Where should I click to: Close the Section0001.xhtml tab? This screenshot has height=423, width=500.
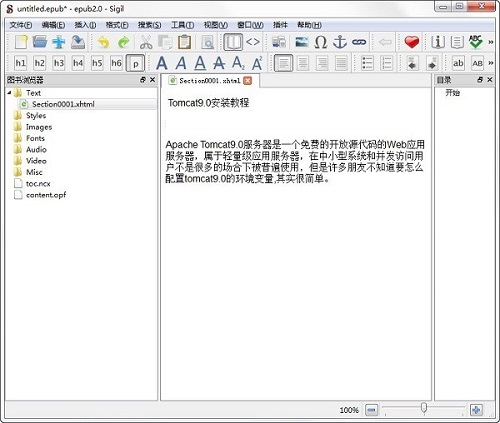click(248, 80)
